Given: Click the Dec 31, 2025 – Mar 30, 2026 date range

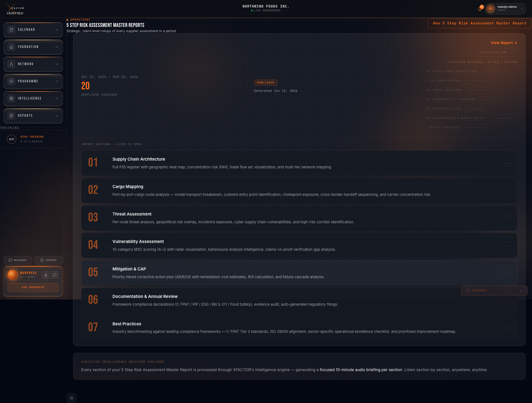Looking at the screenshot, I should [x=109, y=77].
